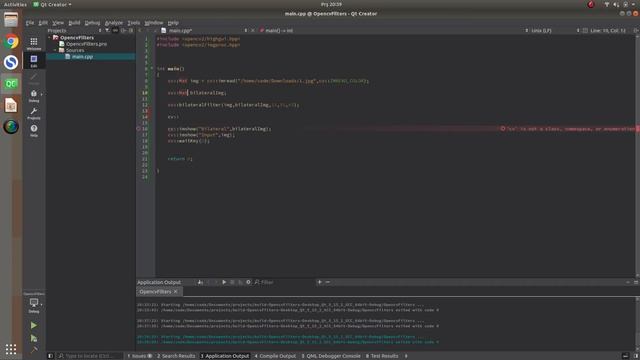The image size is (640, 360).
Task: Open the Qt Creator app menu in top bar
Action: [52, 4]
